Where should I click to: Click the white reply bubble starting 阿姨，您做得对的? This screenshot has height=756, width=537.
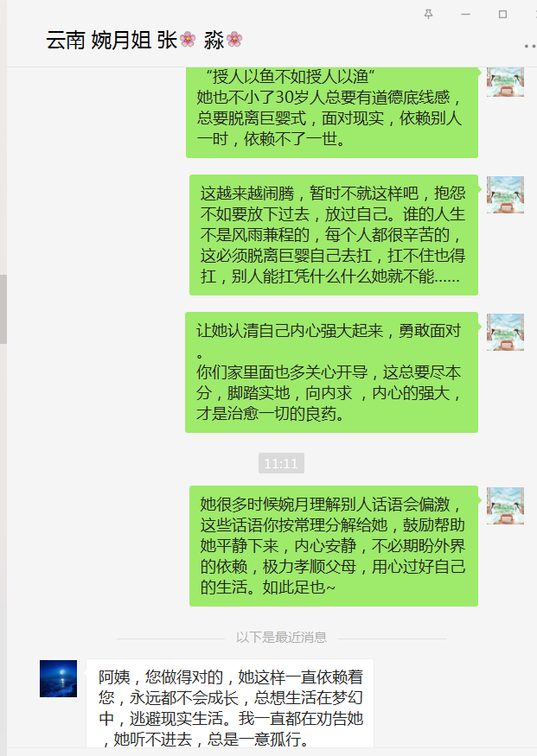(230, 703)
